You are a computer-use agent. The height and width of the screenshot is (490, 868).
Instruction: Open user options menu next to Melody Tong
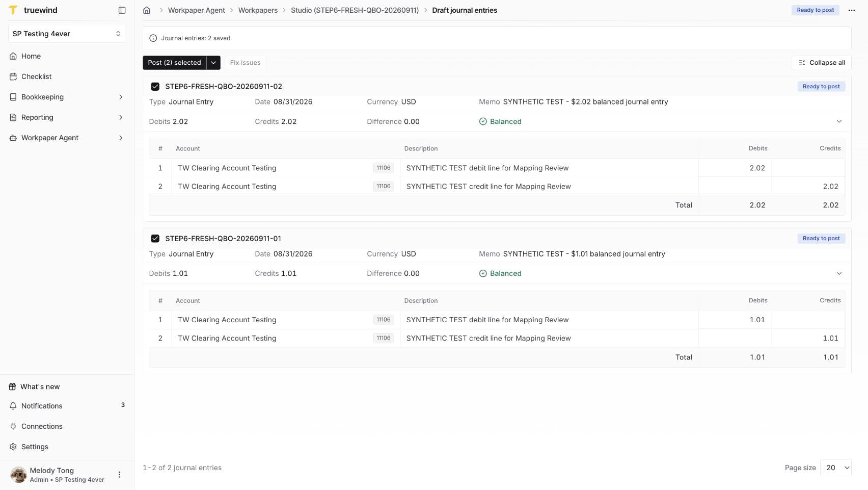(x=119, y=475)
